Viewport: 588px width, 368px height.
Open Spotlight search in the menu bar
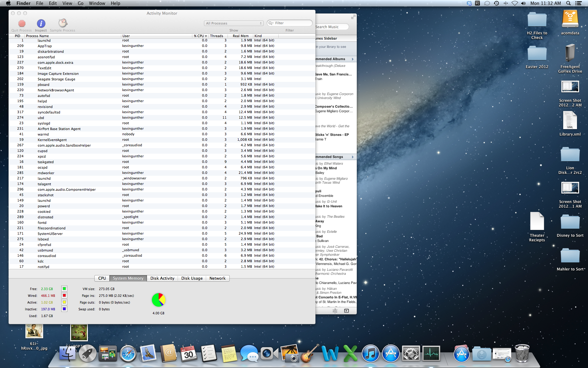tap(568, 3)
